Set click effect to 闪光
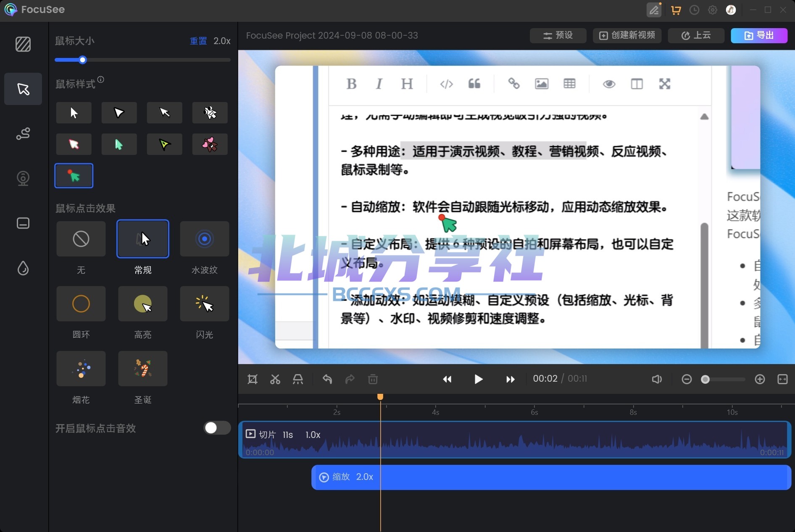795x532 pixels. [205, 304]
